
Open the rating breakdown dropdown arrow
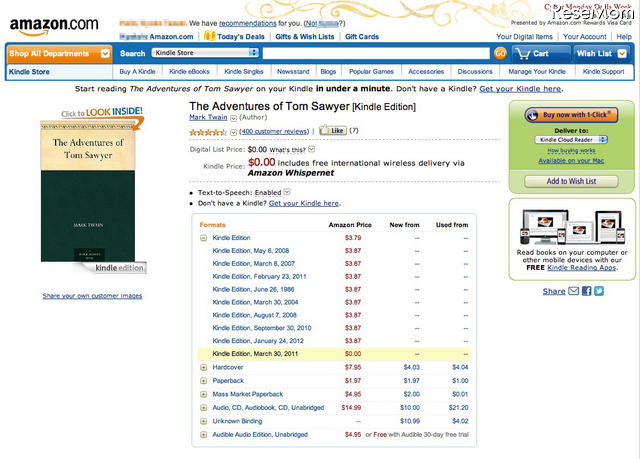click(233, 132)
